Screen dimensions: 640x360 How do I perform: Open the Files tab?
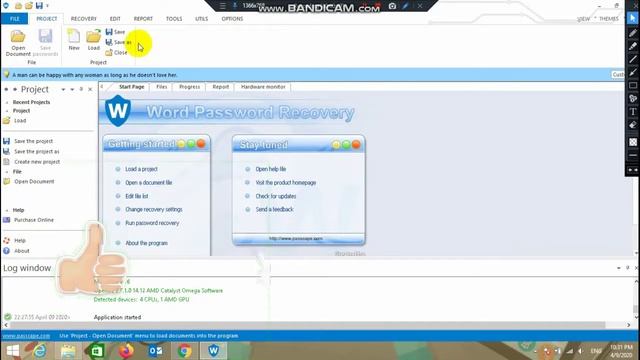(x=162, y=87)
